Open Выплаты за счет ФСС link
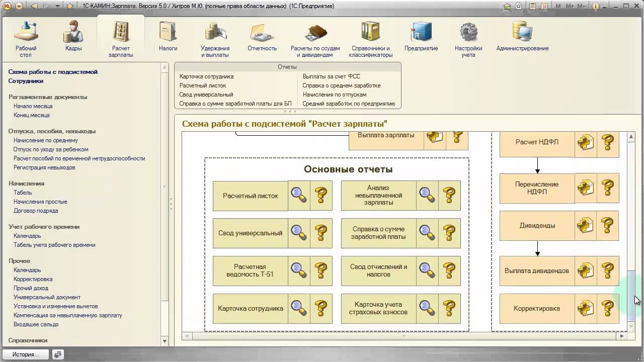 click(x=331, y=76)
